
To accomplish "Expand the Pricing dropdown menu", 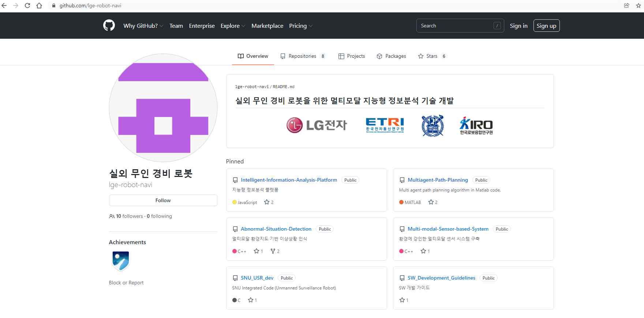I will click(x=301, y=26).
